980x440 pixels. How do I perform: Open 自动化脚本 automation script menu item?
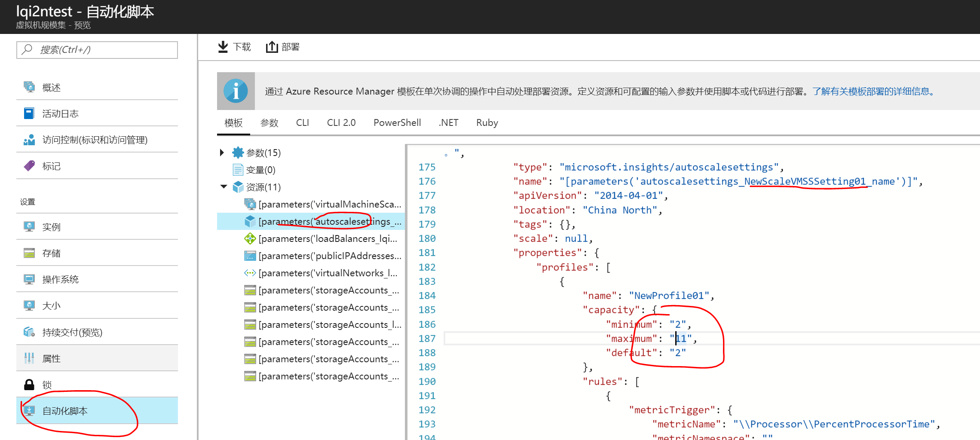pyautogui.click(x=64, y=411)
